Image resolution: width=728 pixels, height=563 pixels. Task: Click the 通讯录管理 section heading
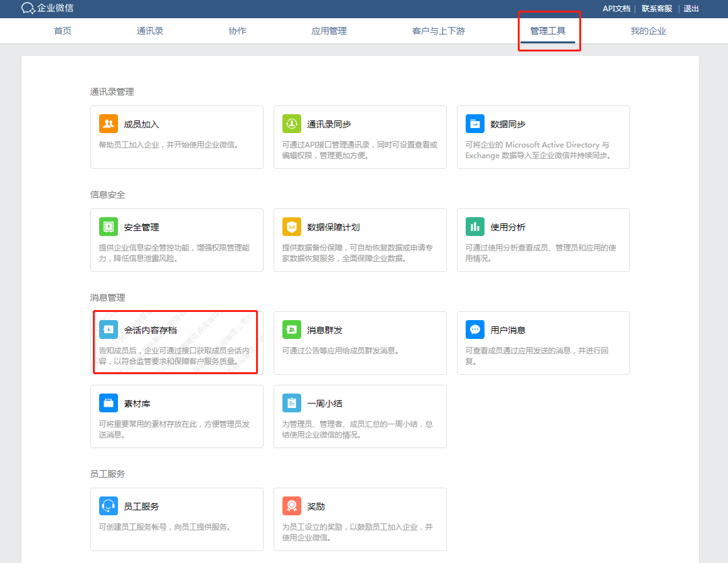tap(112, 92)
